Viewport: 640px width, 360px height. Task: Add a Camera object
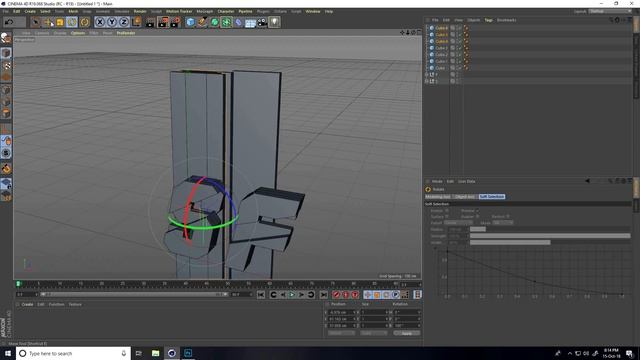point(262,22)
